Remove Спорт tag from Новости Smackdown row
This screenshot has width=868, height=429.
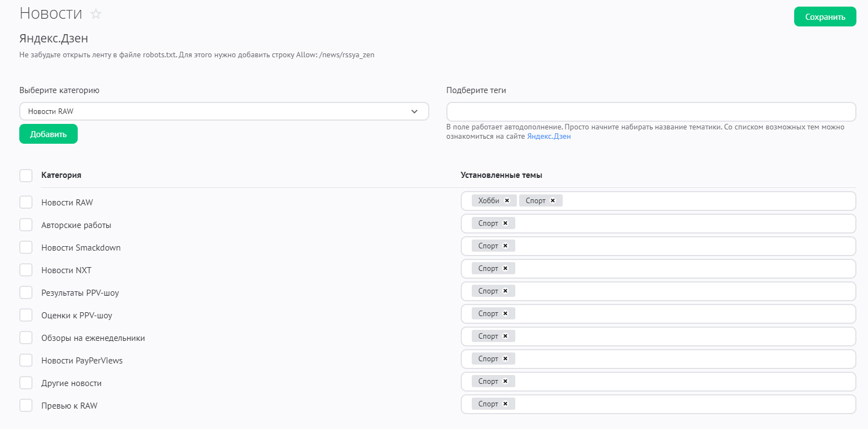pos(505,246)
